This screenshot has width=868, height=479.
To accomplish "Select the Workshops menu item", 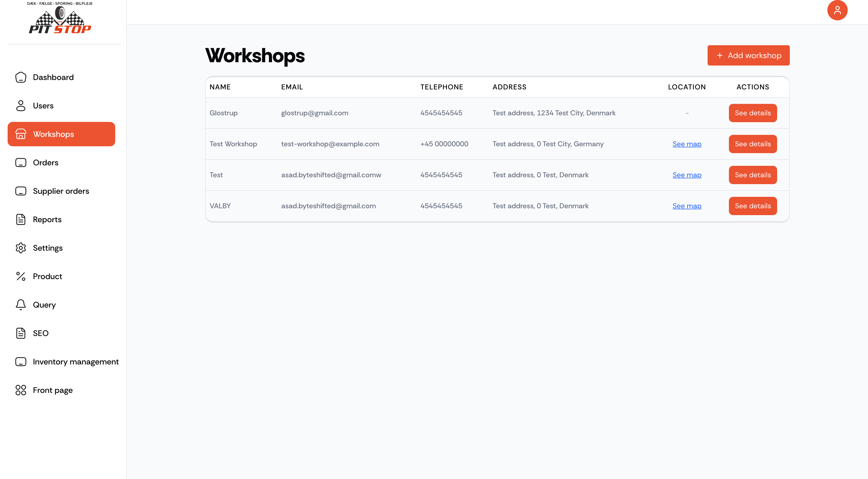I will (61, 134).
